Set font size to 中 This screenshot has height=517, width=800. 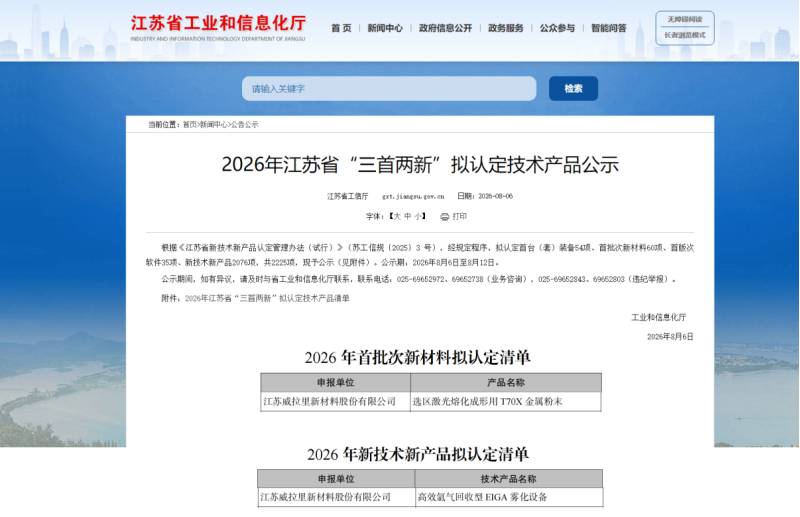click(x=408, y=216)
